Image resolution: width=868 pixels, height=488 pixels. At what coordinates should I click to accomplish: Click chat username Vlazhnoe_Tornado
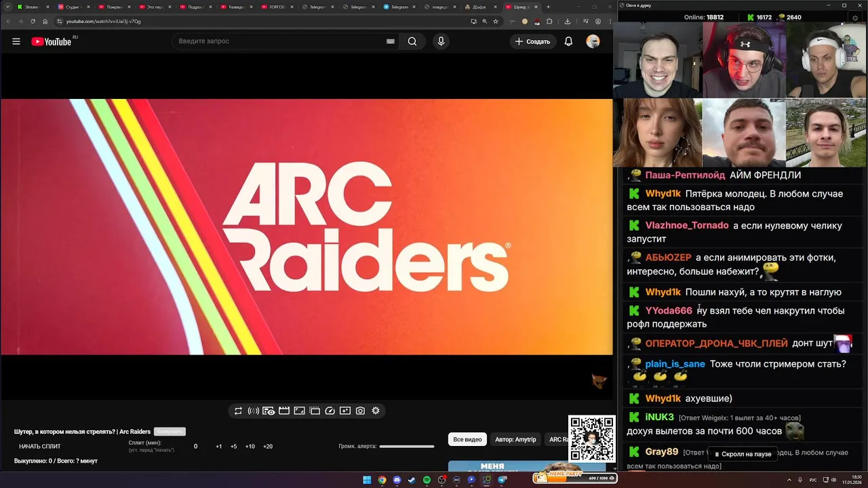pos(687,226)
